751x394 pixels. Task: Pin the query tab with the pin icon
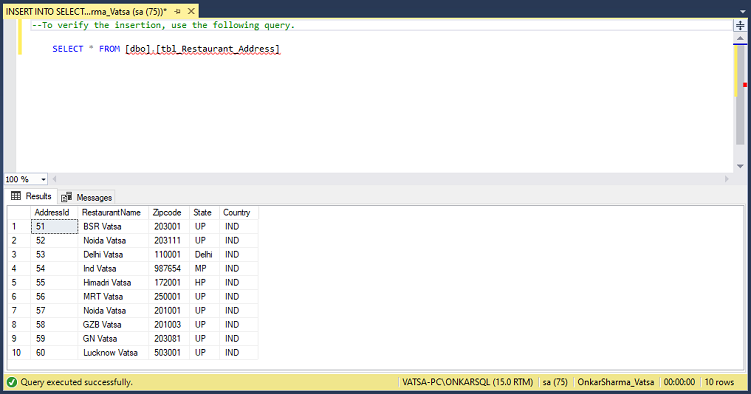(177, 11)
